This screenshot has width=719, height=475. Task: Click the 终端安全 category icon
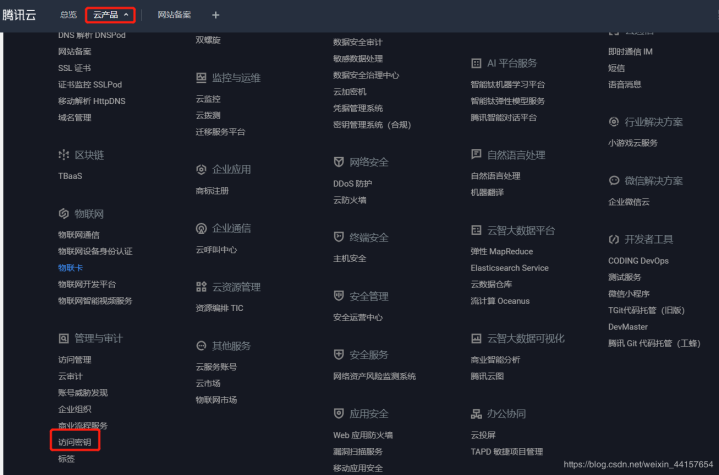[x=339, y=237]
